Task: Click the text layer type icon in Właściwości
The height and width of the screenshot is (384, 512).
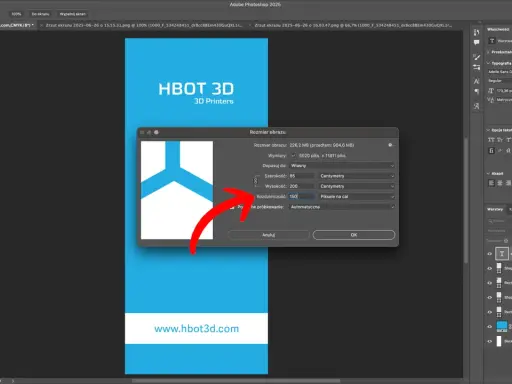Action: [x=492, y=41]
